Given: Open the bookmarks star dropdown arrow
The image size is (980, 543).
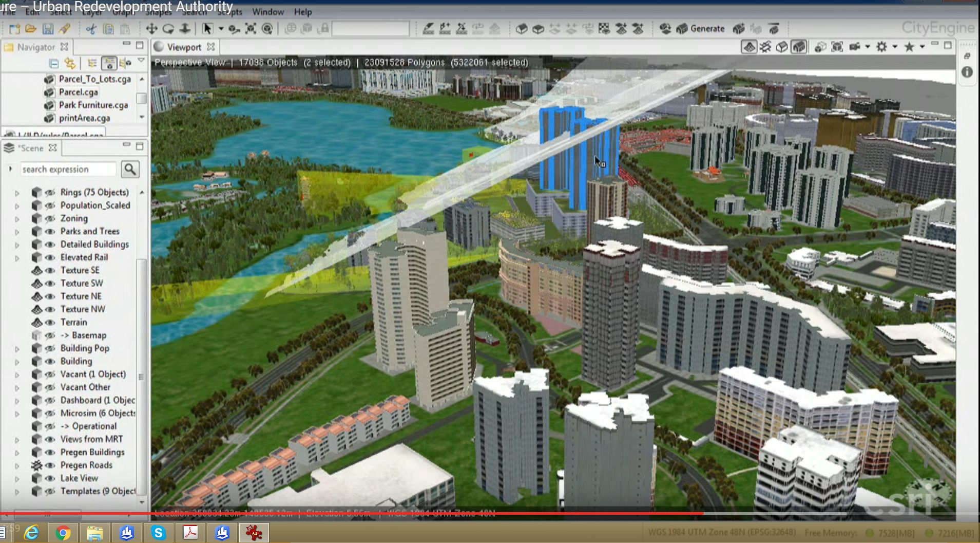Looking at the screenshot, I should point(922,47).
